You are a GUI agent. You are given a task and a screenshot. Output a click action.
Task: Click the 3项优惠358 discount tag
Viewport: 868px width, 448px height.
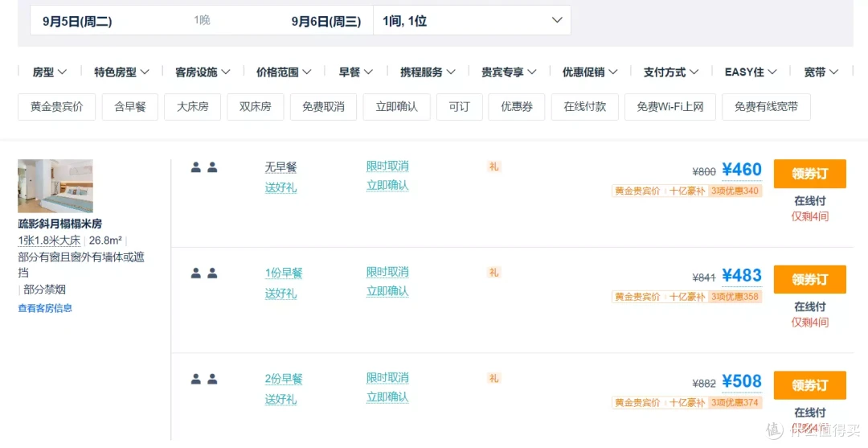(x=735, y=297)
